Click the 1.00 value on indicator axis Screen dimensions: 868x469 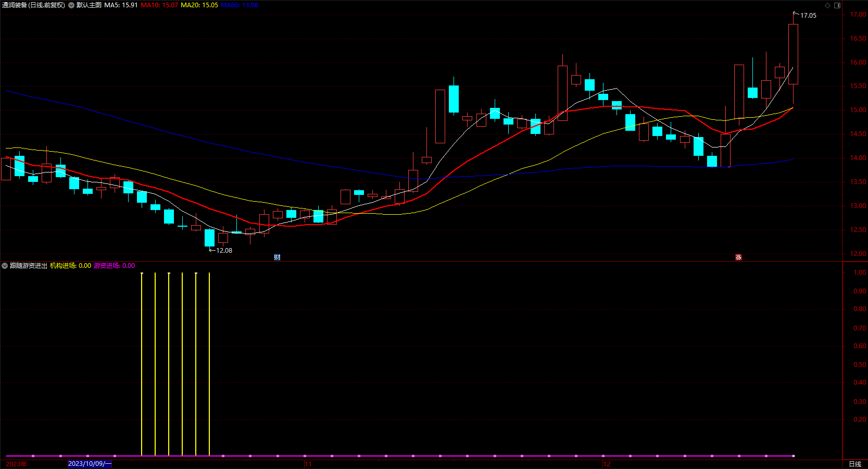[860, 273]
